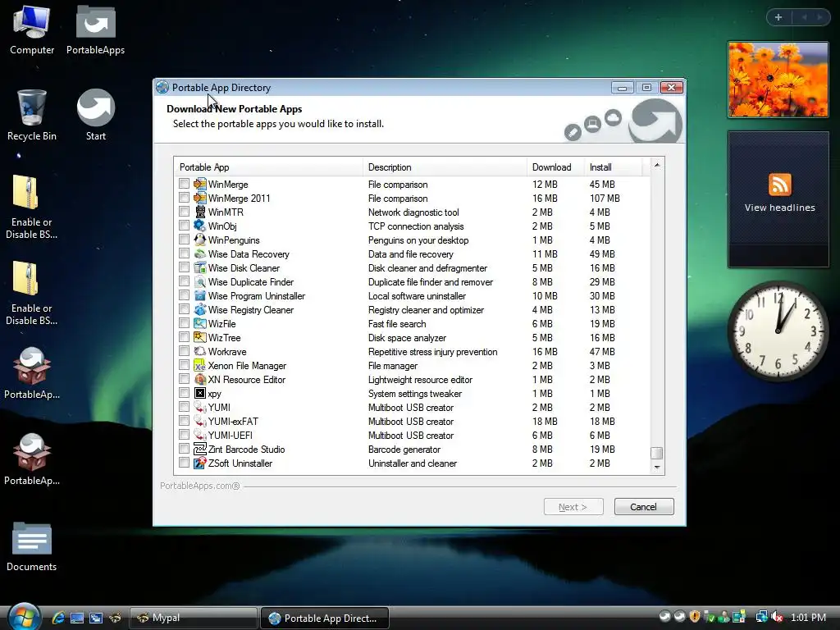Viewport: 840px width, 630px height.
Task: Click the sidebar add gadget plus button
Action: tap(778, 17)
